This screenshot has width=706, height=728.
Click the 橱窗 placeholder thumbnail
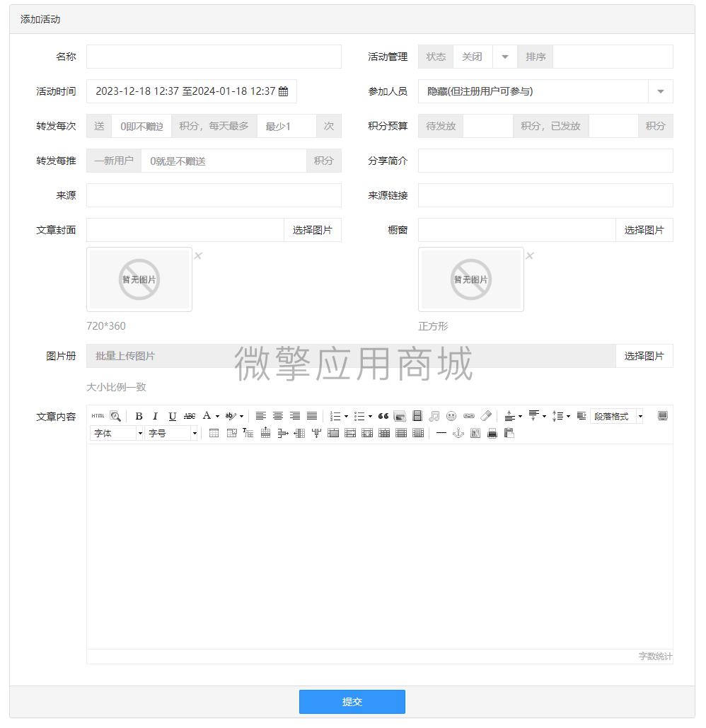pos(471,279)
